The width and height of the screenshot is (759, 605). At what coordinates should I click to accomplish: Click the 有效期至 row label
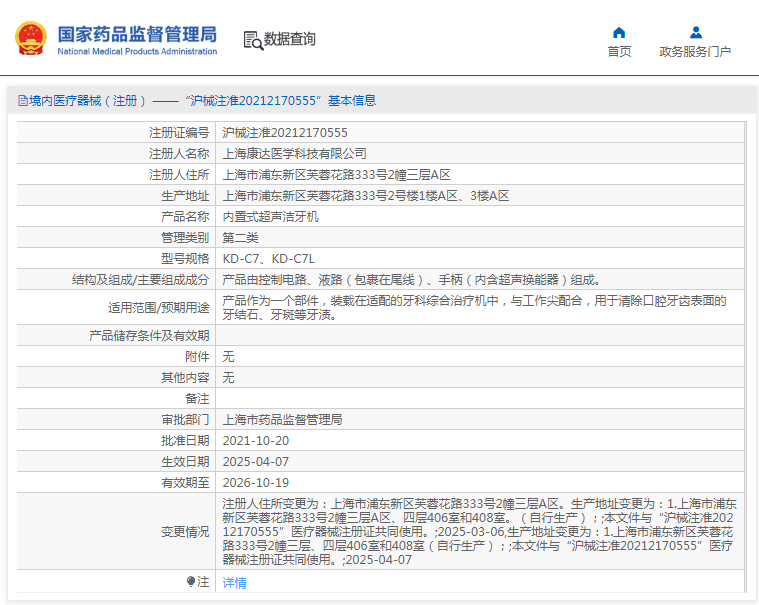pos(185,483)
